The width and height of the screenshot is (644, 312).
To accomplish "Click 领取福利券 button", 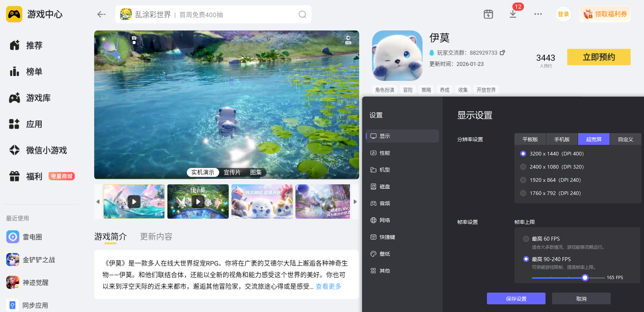I will click(x=605, y=14).
